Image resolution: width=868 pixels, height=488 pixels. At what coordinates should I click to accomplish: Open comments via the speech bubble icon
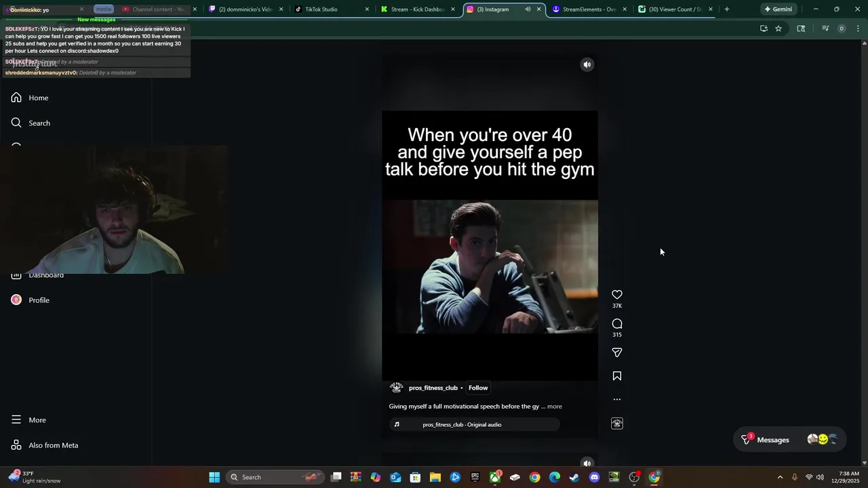[x=617, y=323]
